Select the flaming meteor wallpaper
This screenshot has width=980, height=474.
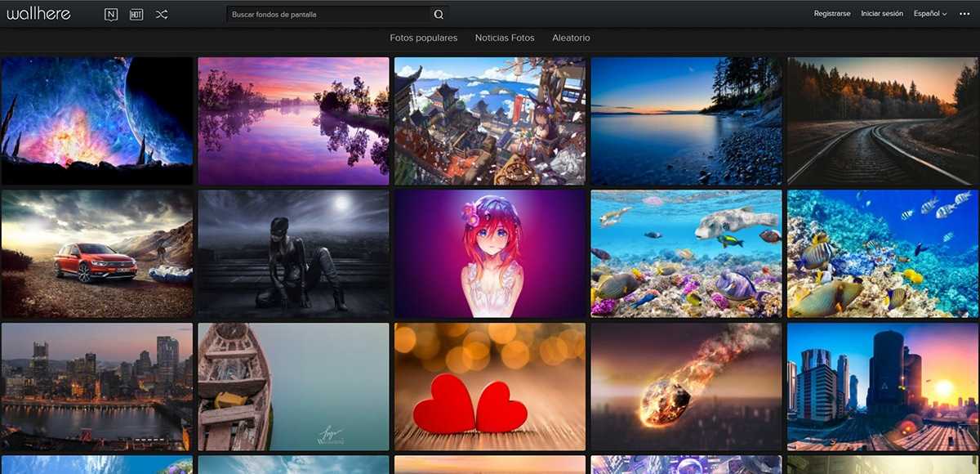(686, 387)
